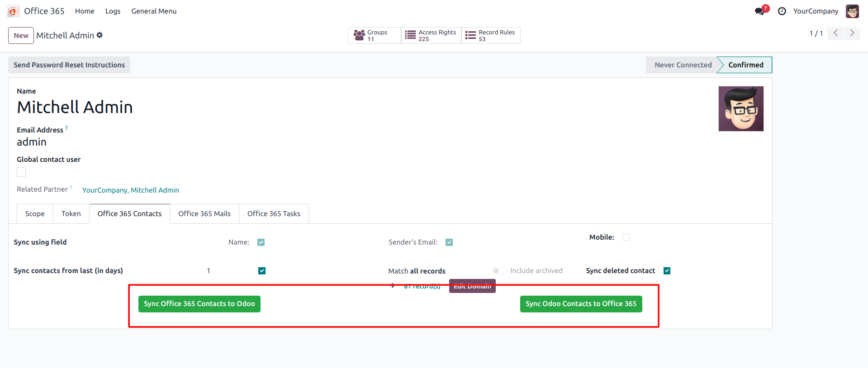Open the gear actions menu beside Mitchell Admin
The width and height of the screenshot is (868, 368).
coord(100,35)
